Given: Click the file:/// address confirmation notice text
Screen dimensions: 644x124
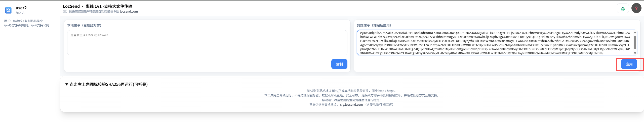Looking at the screenshot, I should (352, 91).
